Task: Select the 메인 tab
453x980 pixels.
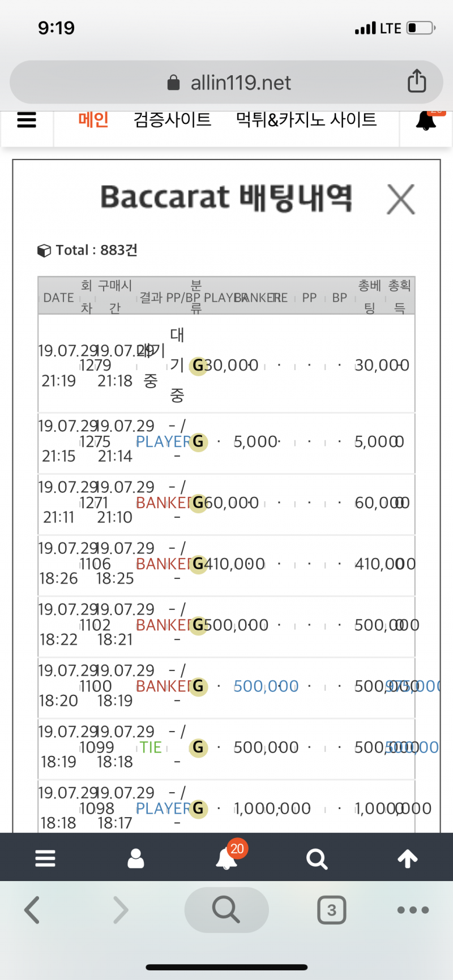Action: [93, 119]
